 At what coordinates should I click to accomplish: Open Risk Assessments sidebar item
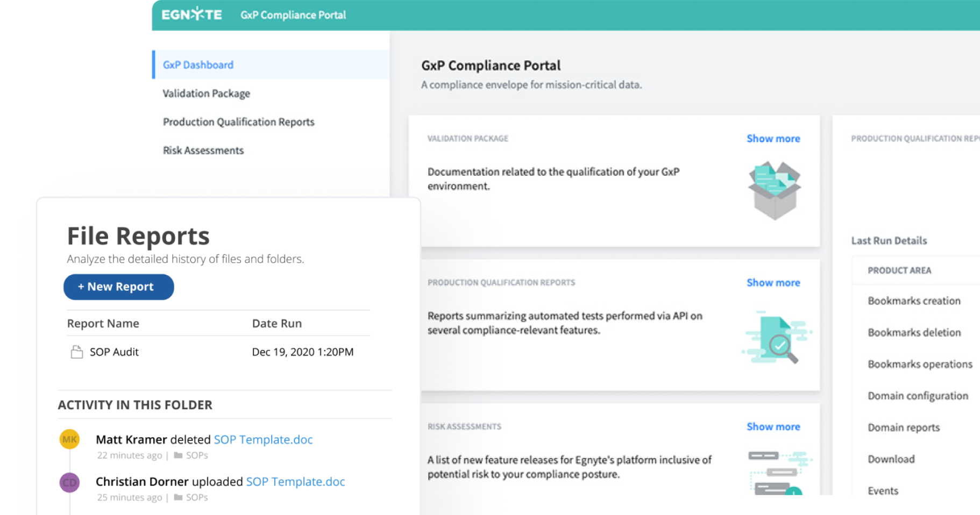point(203,151)
